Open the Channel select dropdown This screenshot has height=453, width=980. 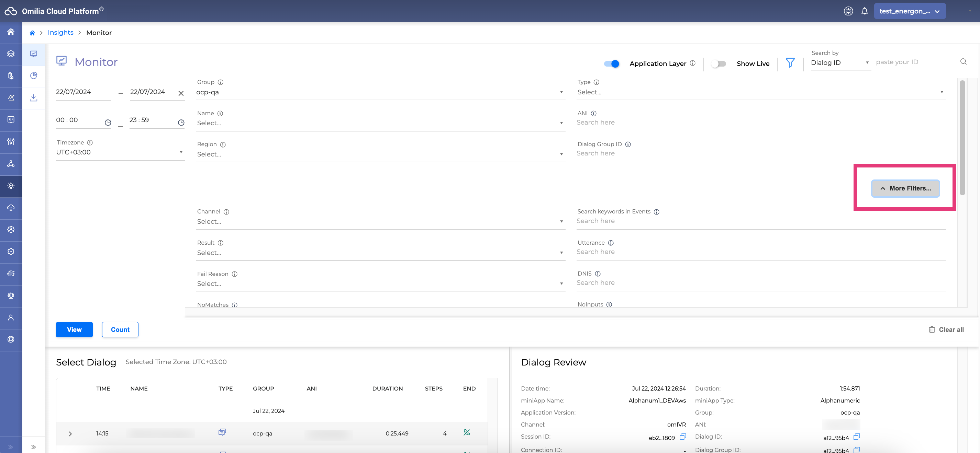pos(380,221)
